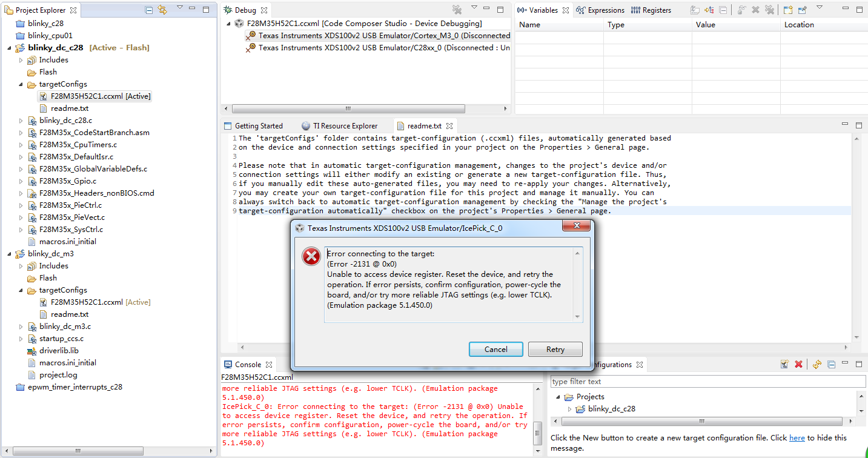Click the Console vertical scrollbar thumb
Screen dimensions: 868x458
(537, 435)
